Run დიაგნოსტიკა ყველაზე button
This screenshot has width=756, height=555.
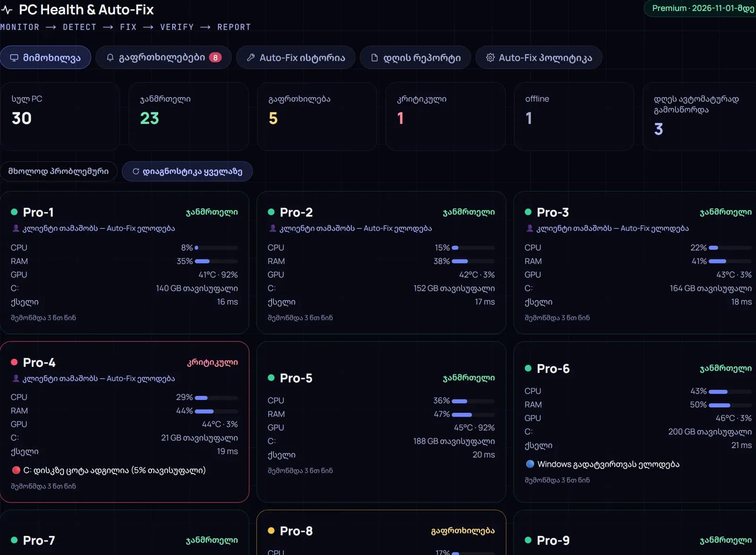pyautogui.click(x=187, y=171)
